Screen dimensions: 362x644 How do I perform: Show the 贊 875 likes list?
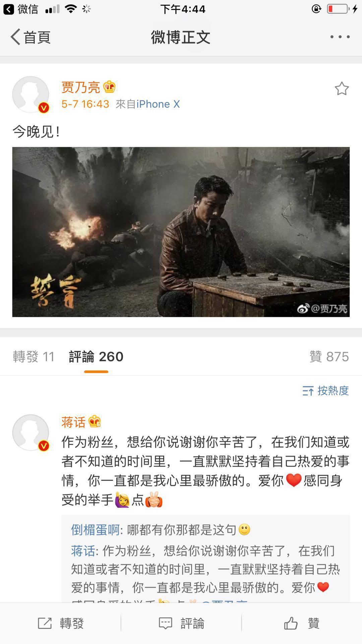point(329,357)
